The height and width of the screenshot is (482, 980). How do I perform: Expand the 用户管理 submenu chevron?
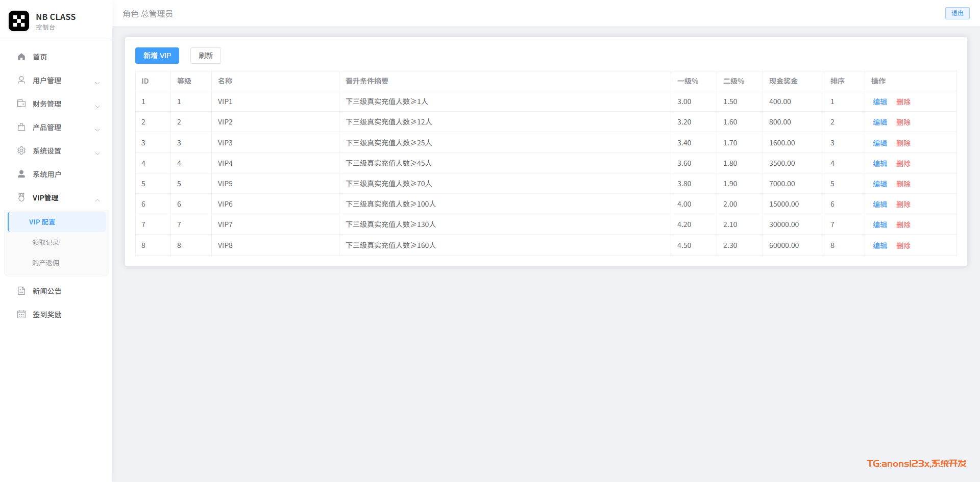(97, 83)
